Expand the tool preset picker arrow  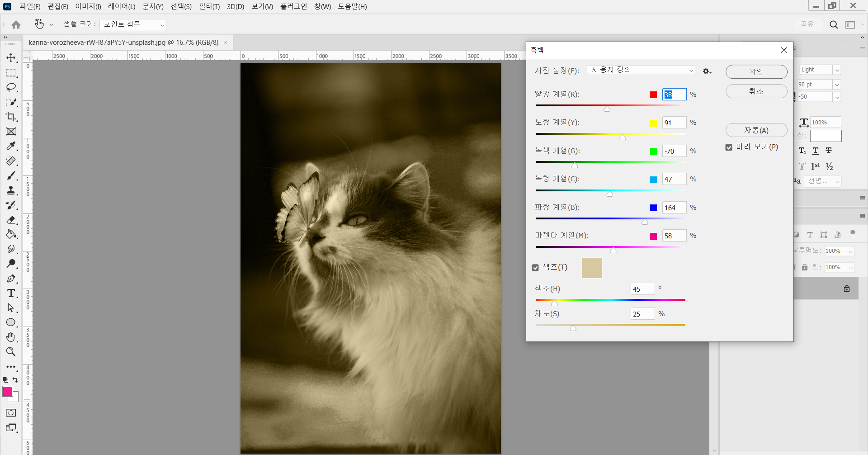click(51, 25)
